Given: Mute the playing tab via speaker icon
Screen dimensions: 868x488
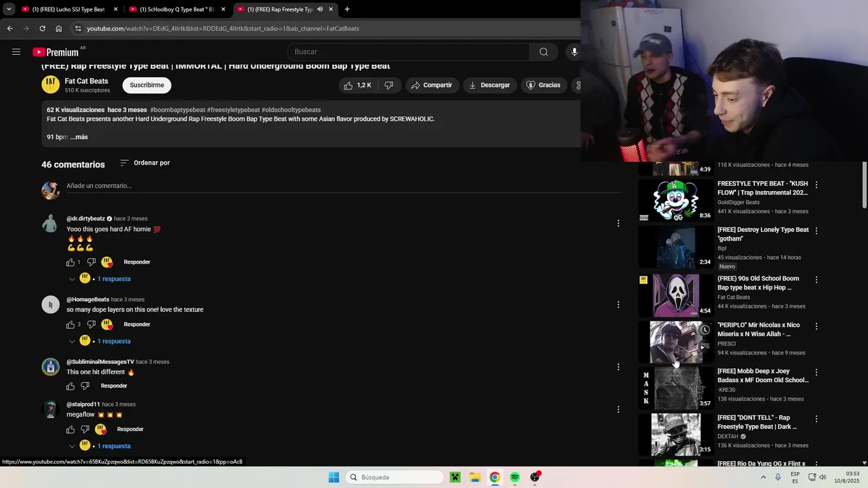Looking at the screenshot, I should click(319, 9).
